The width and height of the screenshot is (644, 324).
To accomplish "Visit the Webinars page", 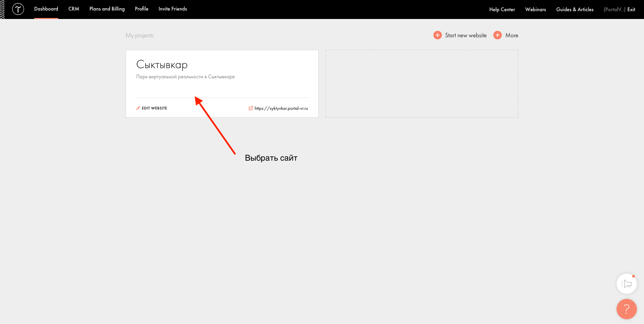I will pyautogui.click(x=535, y=9).
